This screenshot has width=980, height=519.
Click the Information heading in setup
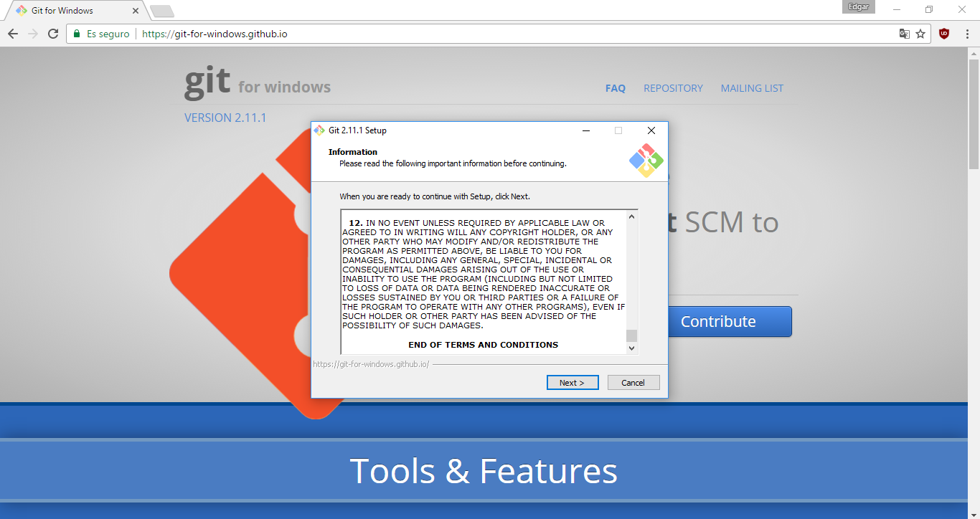353,152
